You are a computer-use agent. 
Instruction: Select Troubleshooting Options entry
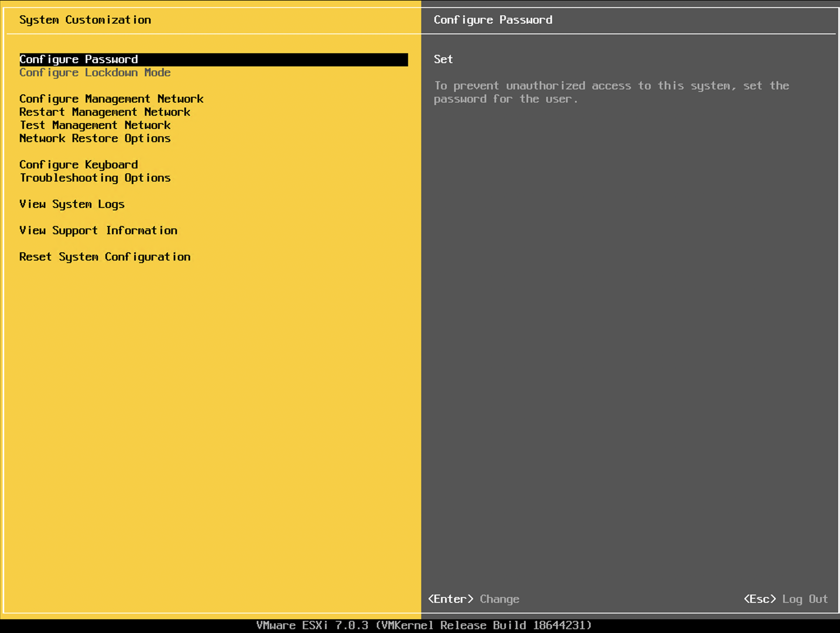coord(95,178)
